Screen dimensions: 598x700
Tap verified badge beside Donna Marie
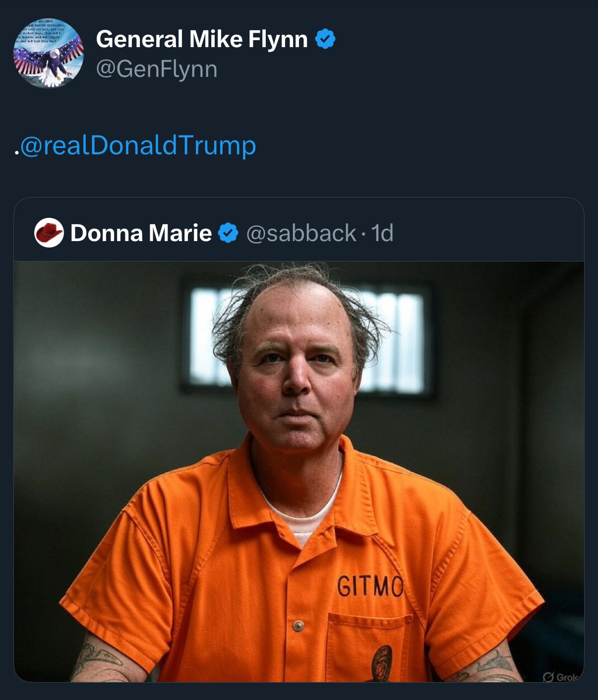229,233
